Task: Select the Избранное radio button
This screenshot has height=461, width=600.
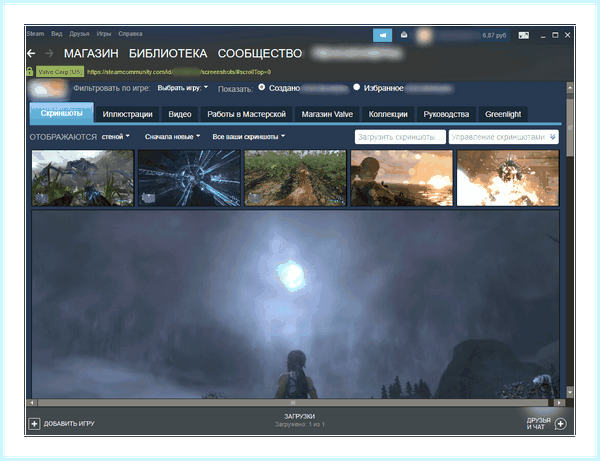Action: point(357,87)
